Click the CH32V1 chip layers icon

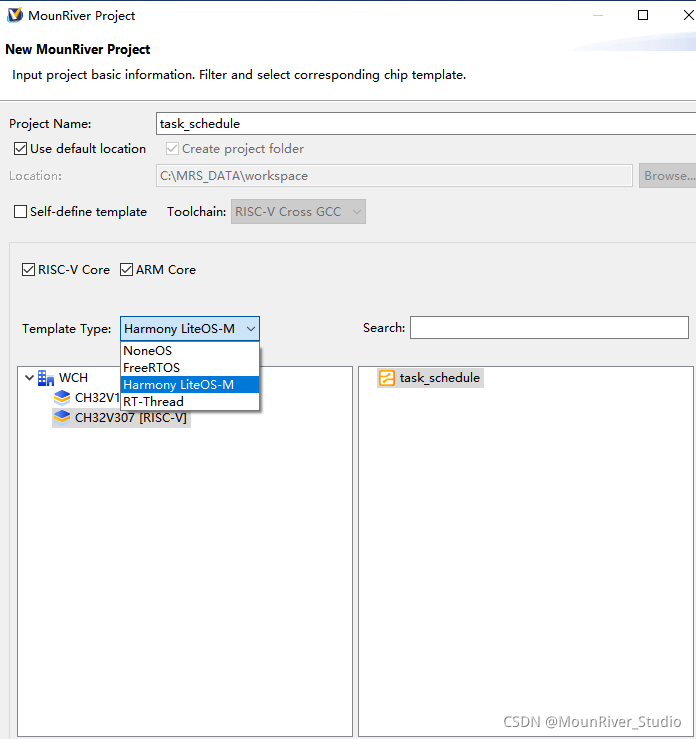pyautogui.click(x=62, y=398)
